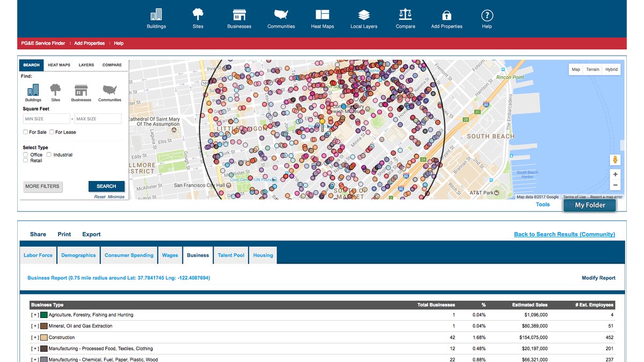
Task: Open the Local Layers stack icon
Action: pos(364,15)
